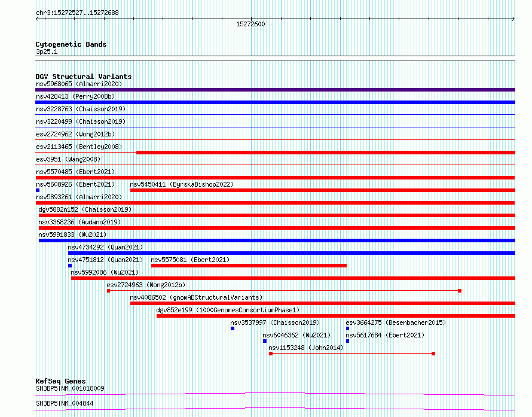Screen dimensions: 532x417
Task: Select the esv2724963 (Wong2012b) label
Action: [x=146, y=285]
